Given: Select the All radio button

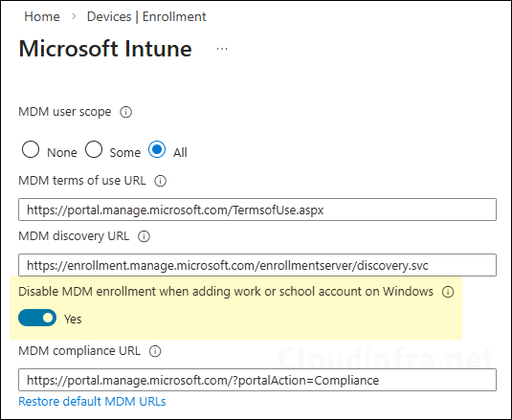Looking at the screenshot, I should tap(157, 150).
